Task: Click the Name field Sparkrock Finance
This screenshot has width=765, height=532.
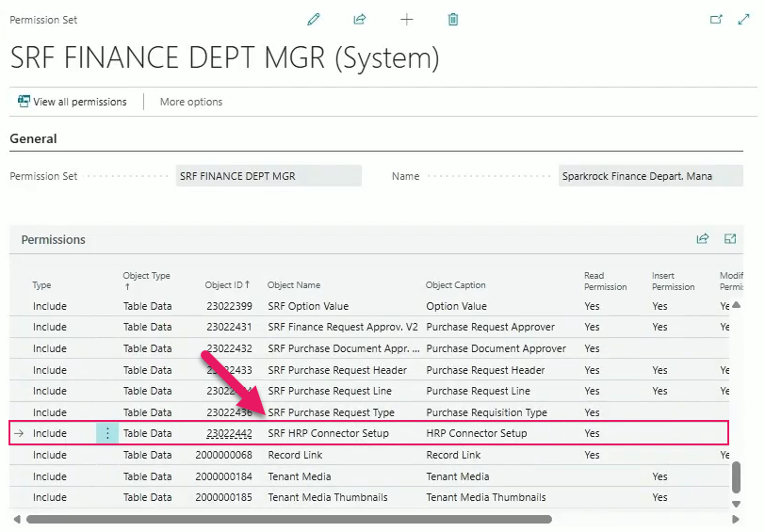Action: (650, 176)
